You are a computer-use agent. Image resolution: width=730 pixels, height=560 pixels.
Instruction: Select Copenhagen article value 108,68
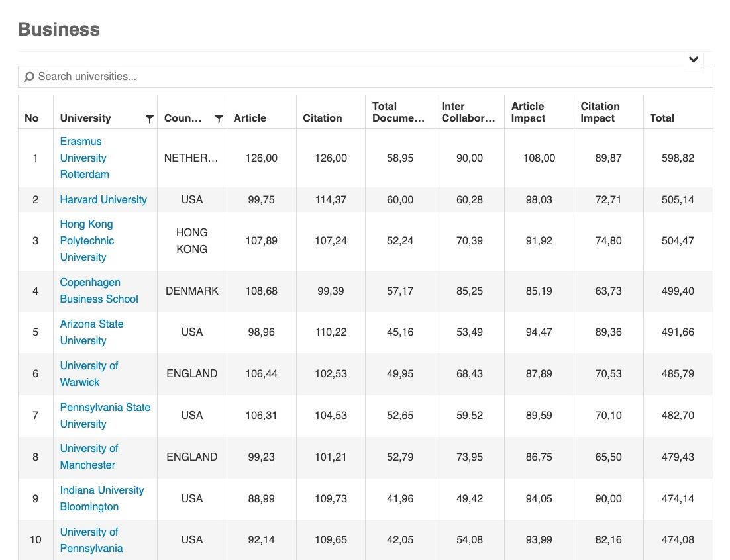tap(261, 291)
